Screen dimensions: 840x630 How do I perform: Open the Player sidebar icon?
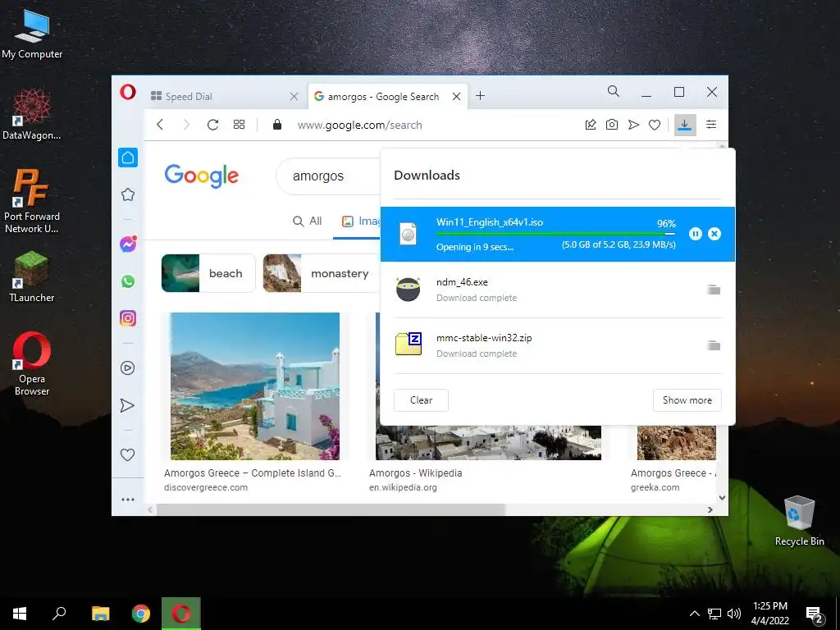tap(127, 367)
